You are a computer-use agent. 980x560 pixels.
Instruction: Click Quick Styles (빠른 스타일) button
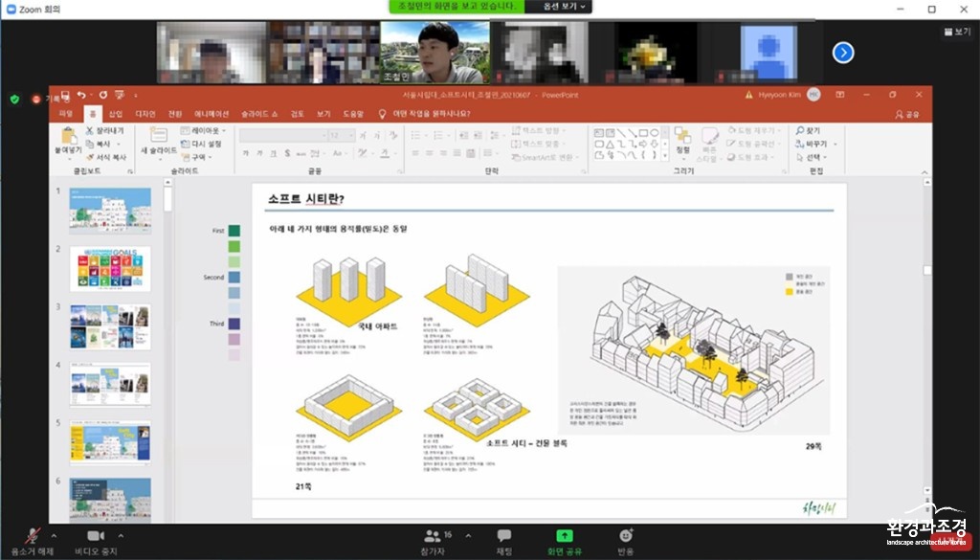pyautogui.click(x=709, y=144)
